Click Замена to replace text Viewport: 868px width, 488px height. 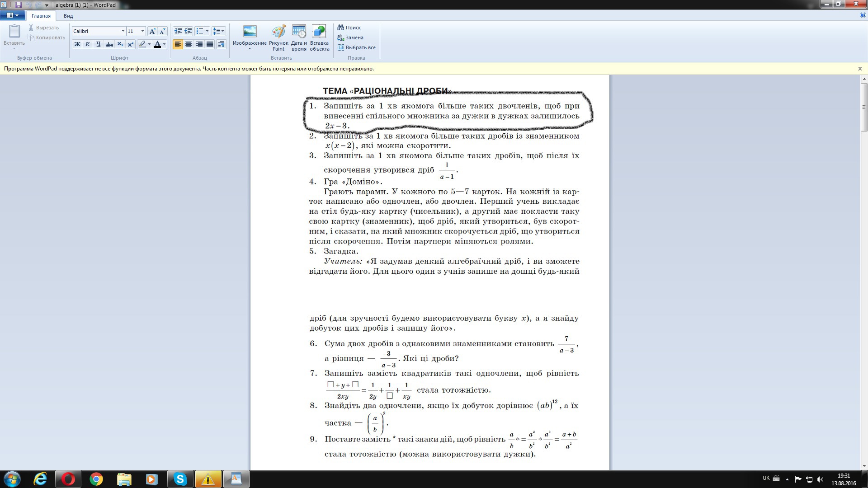point(350,38)
